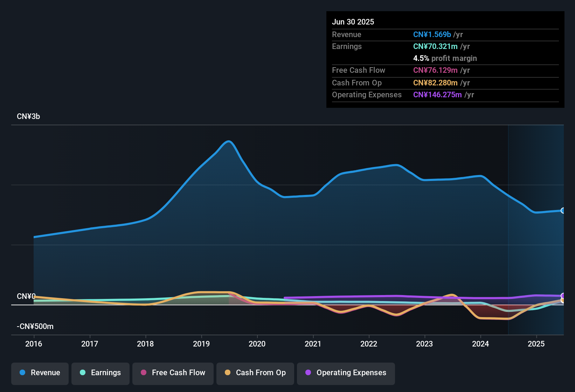Click the CN¥70.321m earnings value
The image size is (575, 392).
tap(435, 46)
